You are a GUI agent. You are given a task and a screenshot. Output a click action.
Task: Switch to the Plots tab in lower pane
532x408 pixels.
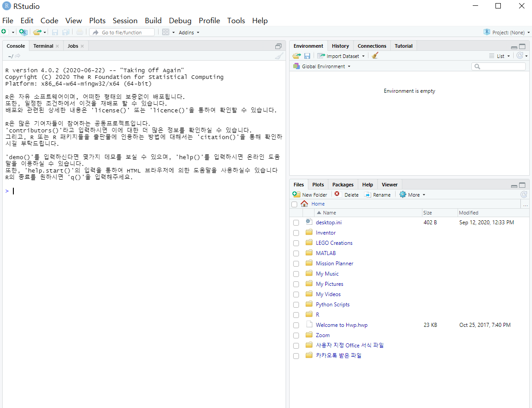click(x=318, y=185)
